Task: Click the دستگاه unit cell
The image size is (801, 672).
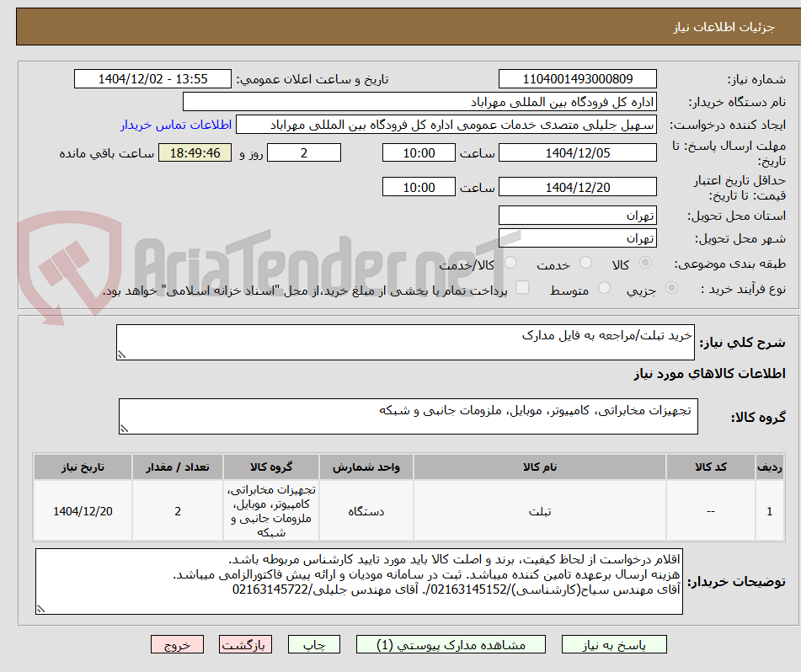Action: (366, 511)
